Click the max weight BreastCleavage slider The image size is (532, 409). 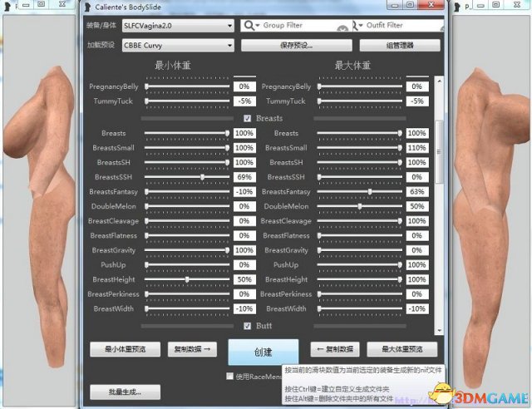(360, 220)
